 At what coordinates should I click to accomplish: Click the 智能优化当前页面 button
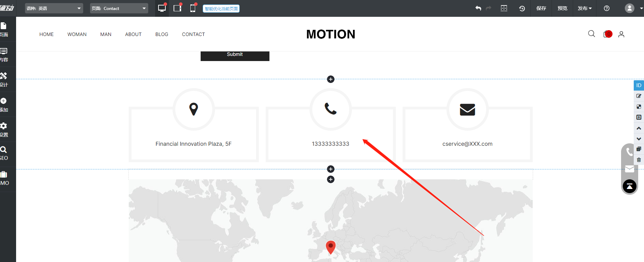click(221, 9)
